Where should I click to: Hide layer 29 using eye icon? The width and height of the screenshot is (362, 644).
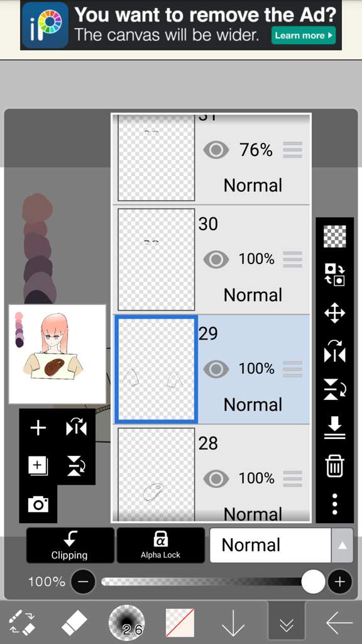(x=216, y=369)
